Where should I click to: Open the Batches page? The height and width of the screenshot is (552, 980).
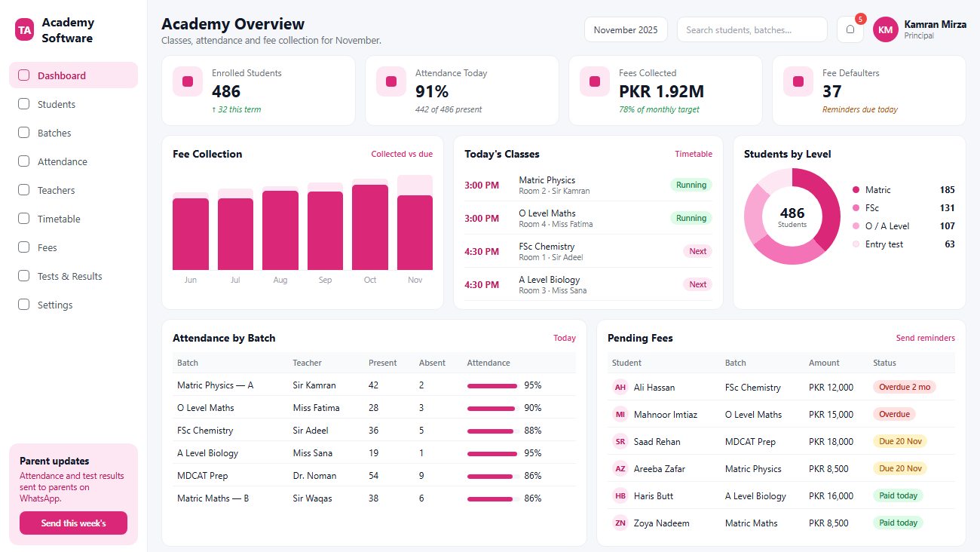(73, 133)
